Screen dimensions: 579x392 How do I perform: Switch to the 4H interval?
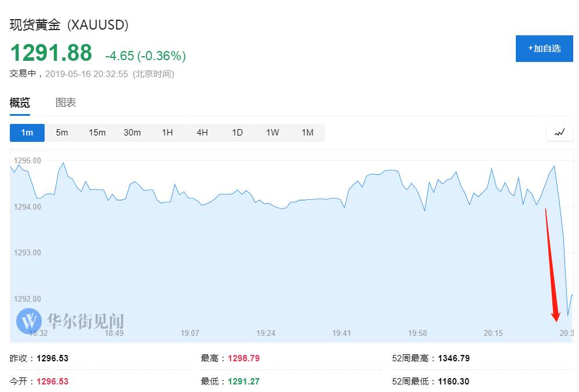[x=202, y=133]
